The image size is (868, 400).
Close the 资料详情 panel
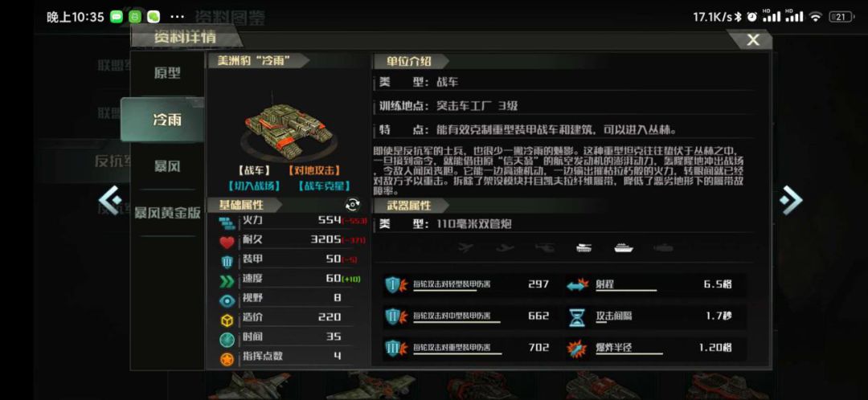pyautogui.click(x=752, y=40)
